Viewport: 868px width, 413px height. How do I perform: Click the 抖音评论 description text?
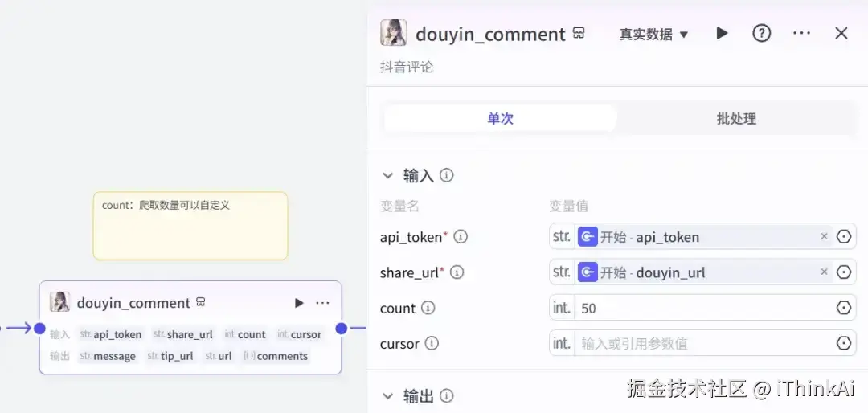point(407,67)
